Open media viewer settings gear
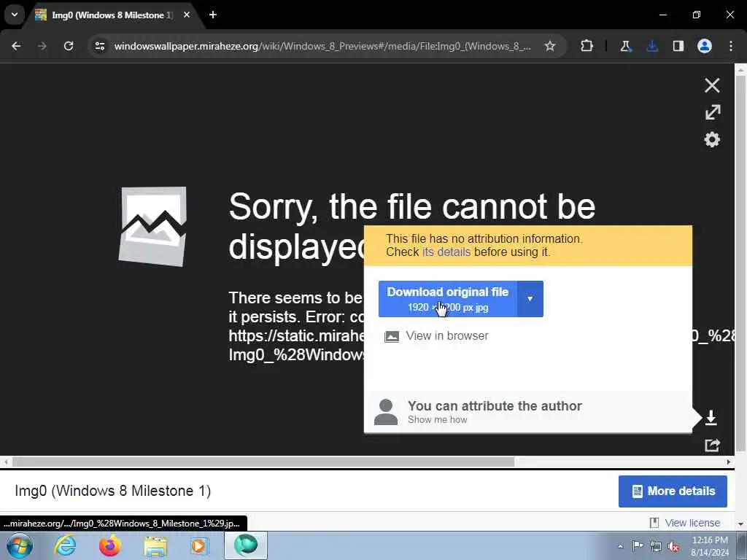The image size is (747, 560). 712,139
